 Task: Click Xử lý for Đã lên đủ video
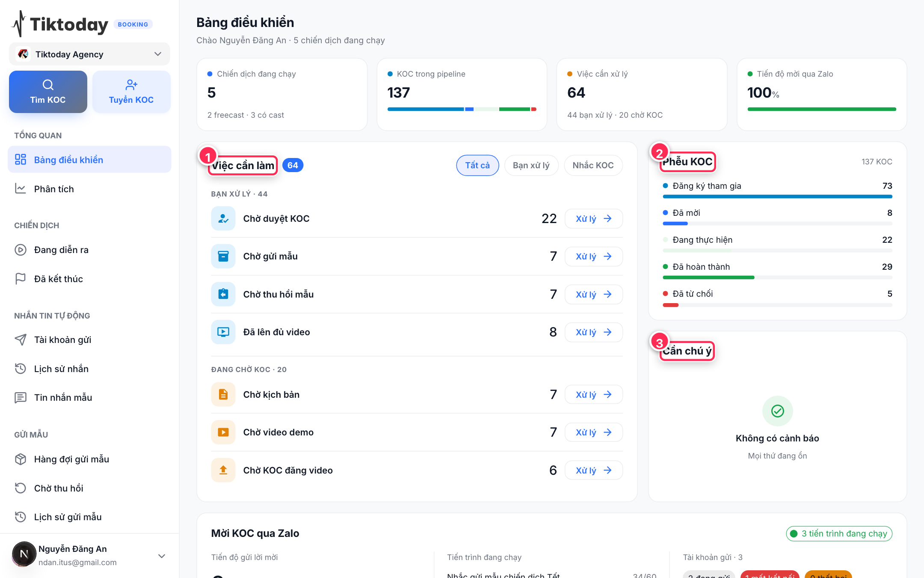click(594, 332)
